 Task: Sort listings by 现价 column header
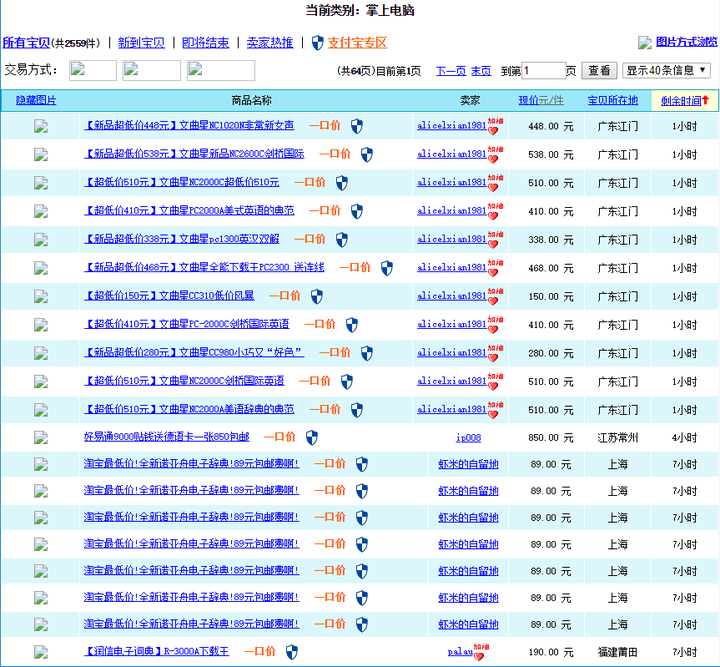point(541,100)
